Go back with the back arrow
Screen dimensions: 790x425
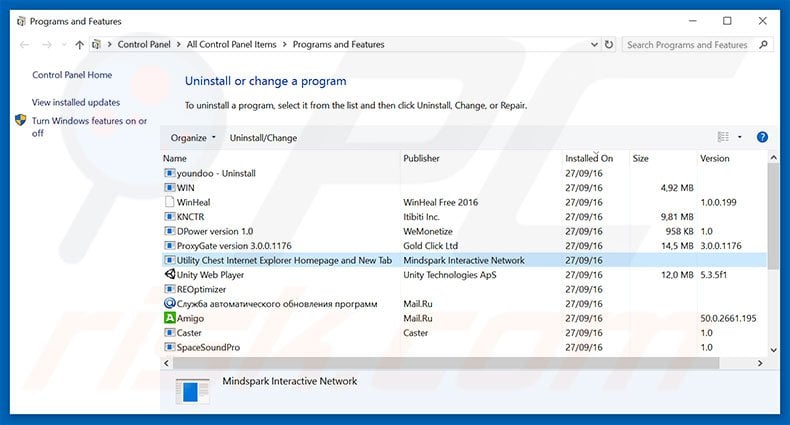(x=24, y=45)
